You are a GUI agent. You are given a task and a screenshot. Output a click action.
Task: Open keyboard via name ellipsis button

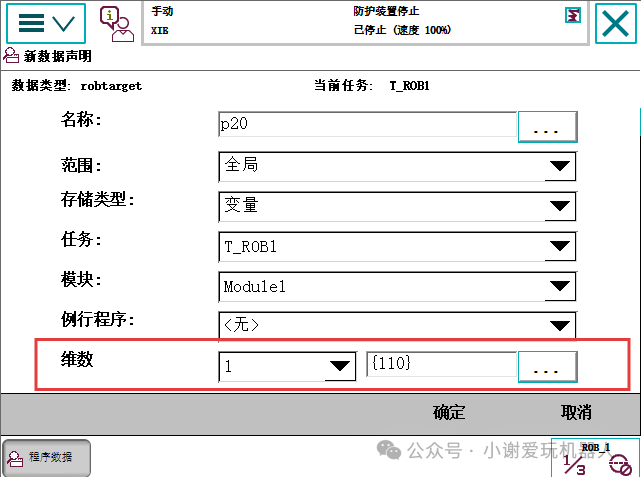547,127
